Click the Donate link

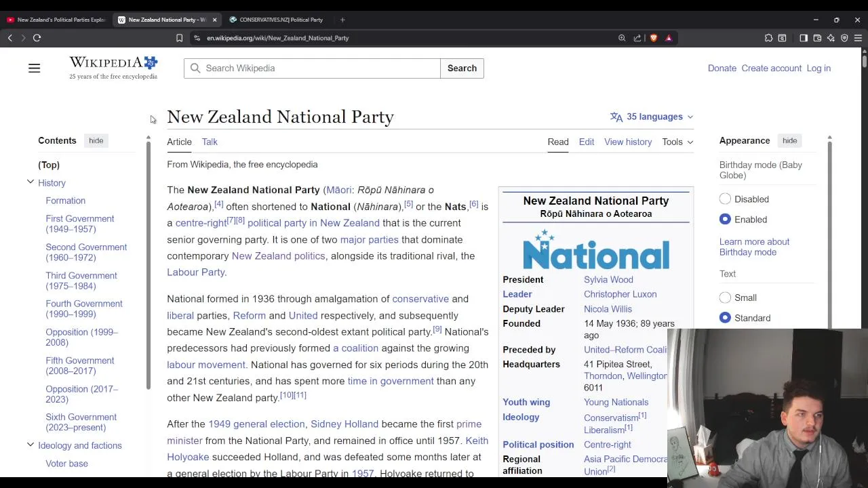[x=722, y=68]
